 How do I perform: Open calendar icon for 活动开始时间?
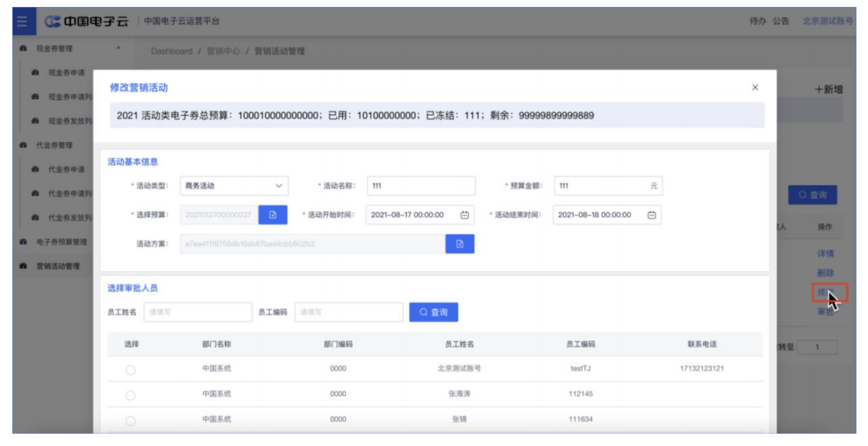(464, 215)
